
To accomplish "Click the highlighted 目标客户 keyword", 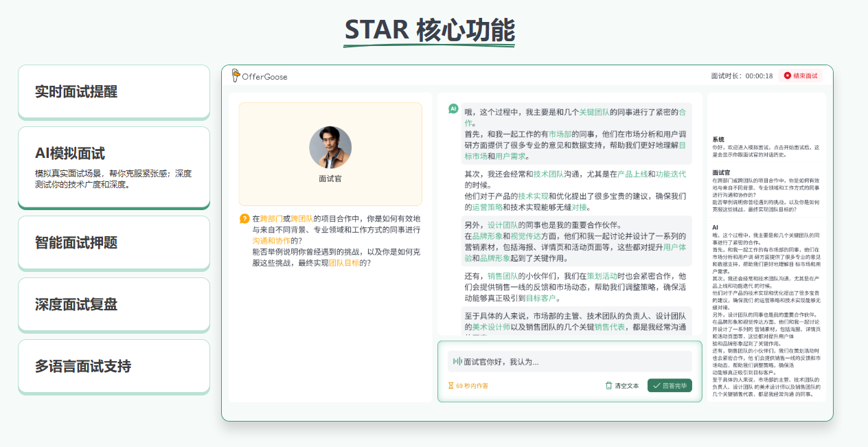I will (540, 298).
